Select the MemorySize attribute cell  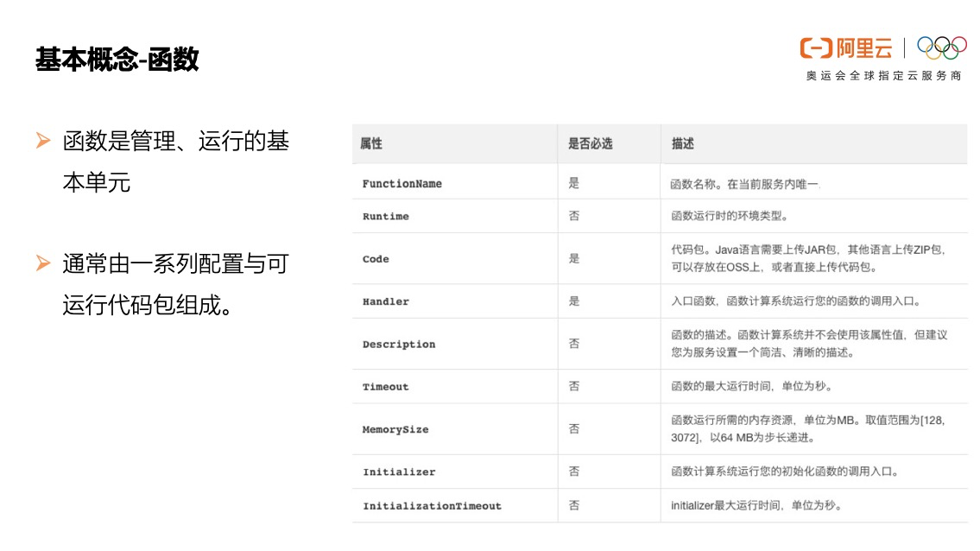click(x=395, y=429)
